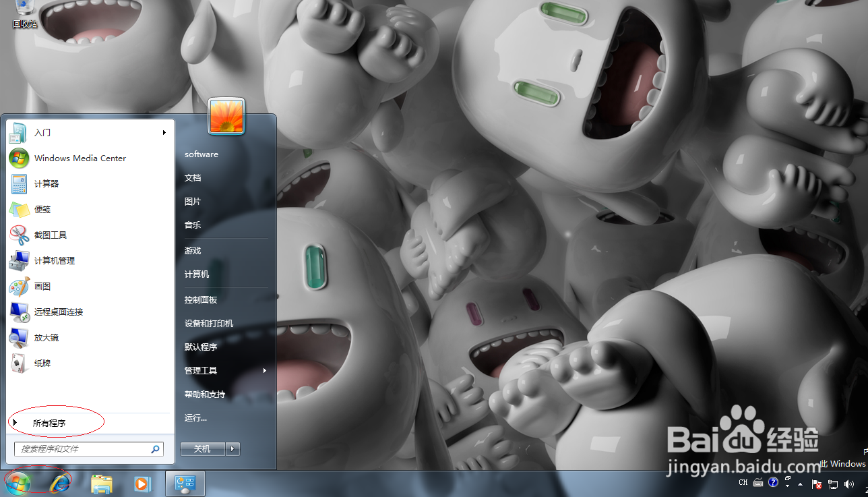868x497 pixels.
Task: Expand the 管理工具 submenu arrow
Action: pos(264,371)
